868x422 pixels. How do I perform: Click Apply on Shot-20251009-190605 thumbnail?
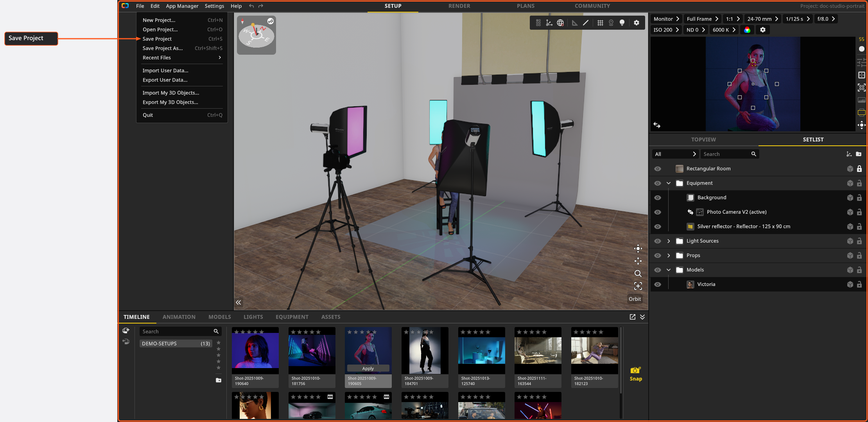368,368
